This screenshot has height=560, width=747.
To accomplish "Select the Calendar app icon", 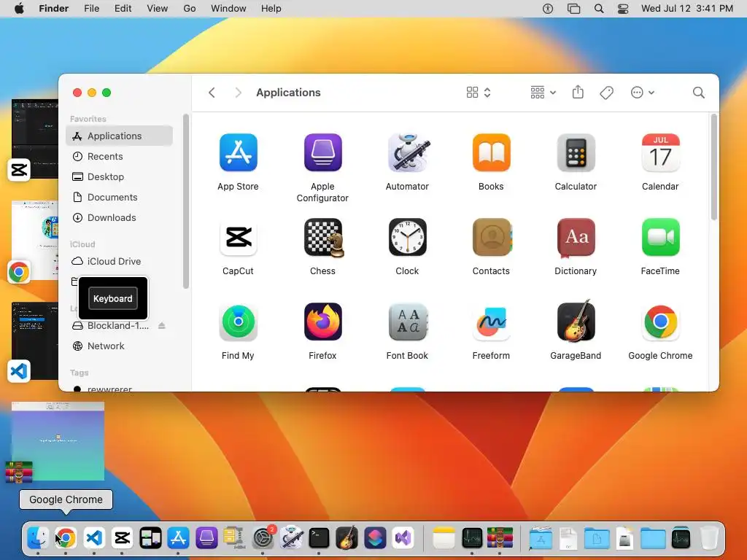I will [660, 152].
